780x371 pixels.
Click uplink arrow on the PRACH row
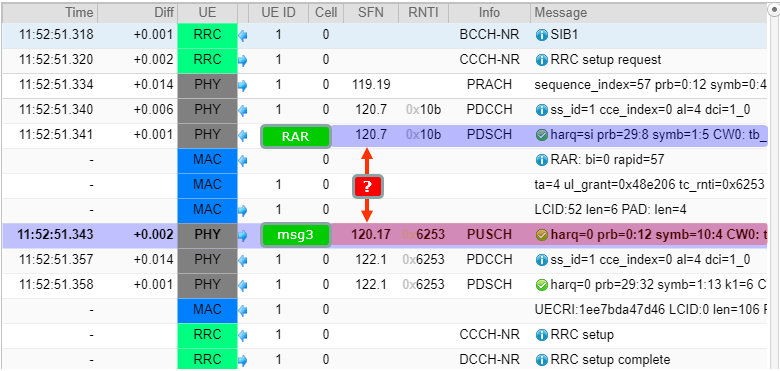tap(243, 86)
